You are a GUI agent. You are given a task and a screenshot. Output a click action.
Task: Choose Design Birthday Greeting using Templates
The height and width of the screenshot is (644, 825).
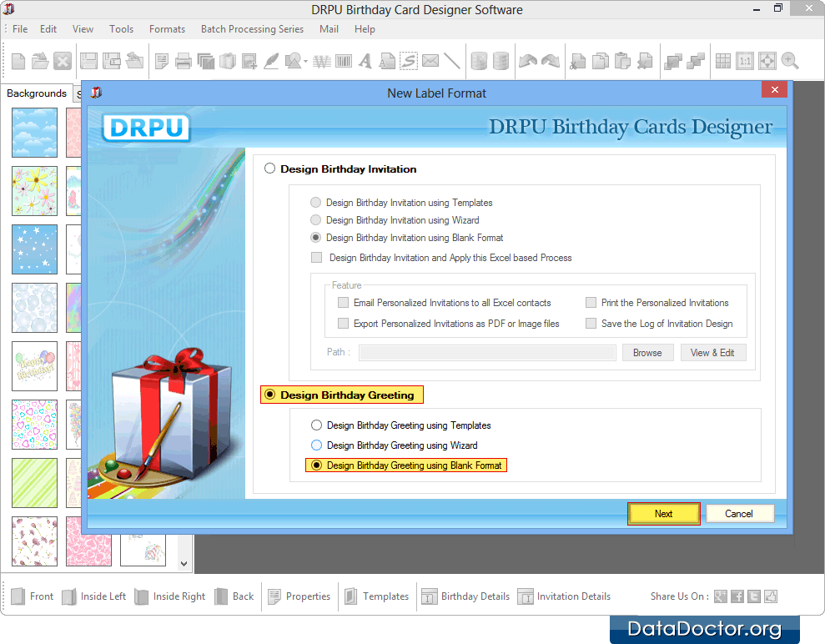316,425
